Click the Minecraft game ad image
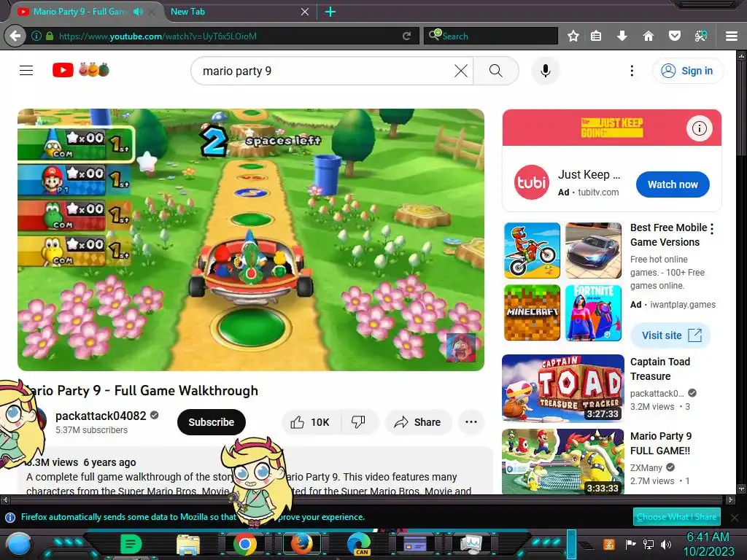The height and width of the screenshot is (560, 747). 532,313
